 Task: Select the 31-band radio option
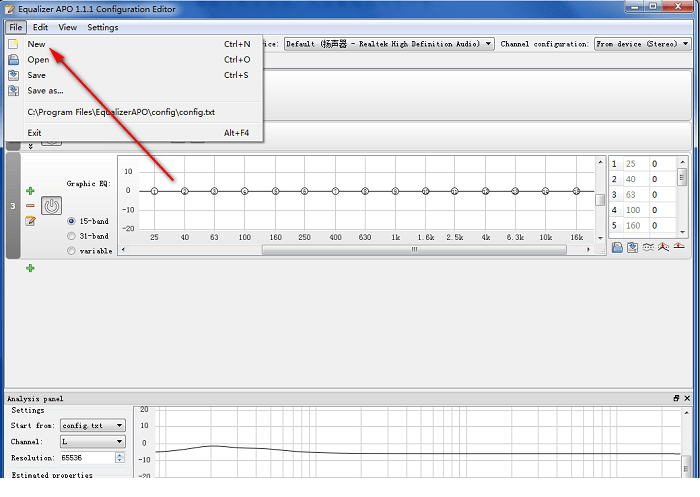coord(71,236)
